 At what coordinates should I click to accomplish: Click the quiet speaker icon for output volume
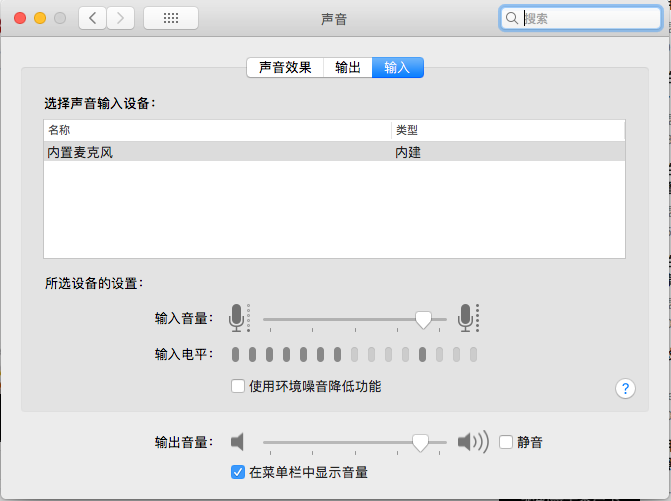pos(238,442)
